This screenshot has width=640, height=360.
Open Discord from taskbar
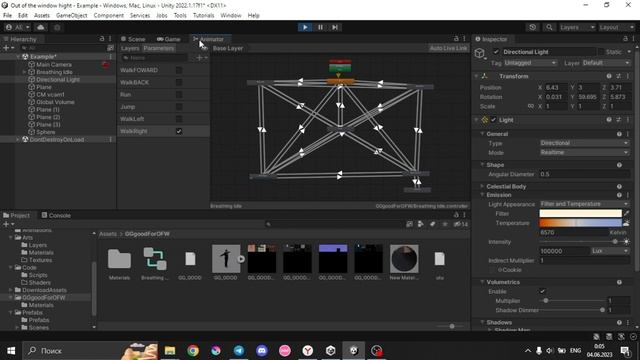pos(262,351)
